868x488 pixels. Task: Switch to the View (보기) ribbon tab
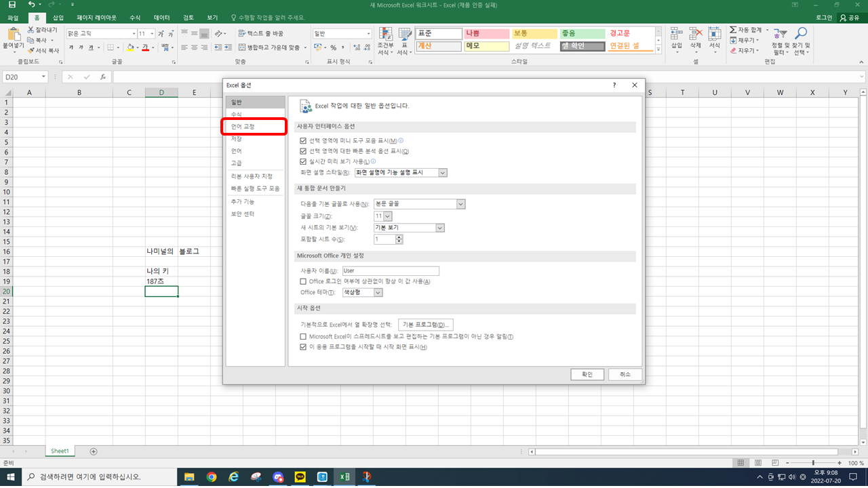[x=212, y=18]
